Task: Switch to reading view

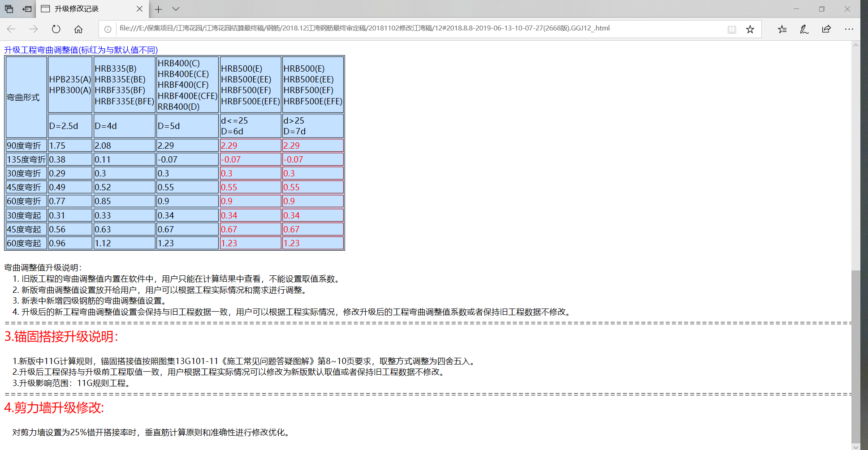Action: pyautogui.click(x=732, y=29)
